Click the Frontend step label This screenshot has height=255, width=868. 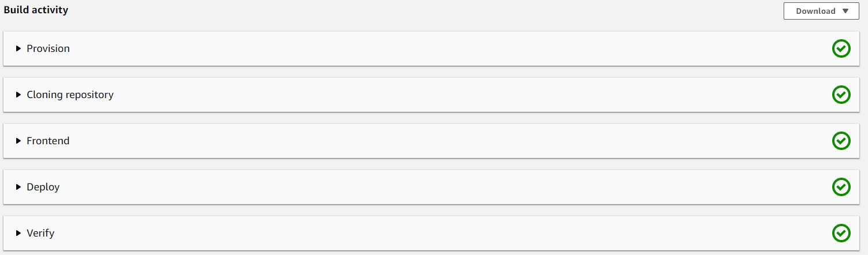point(48,141)
